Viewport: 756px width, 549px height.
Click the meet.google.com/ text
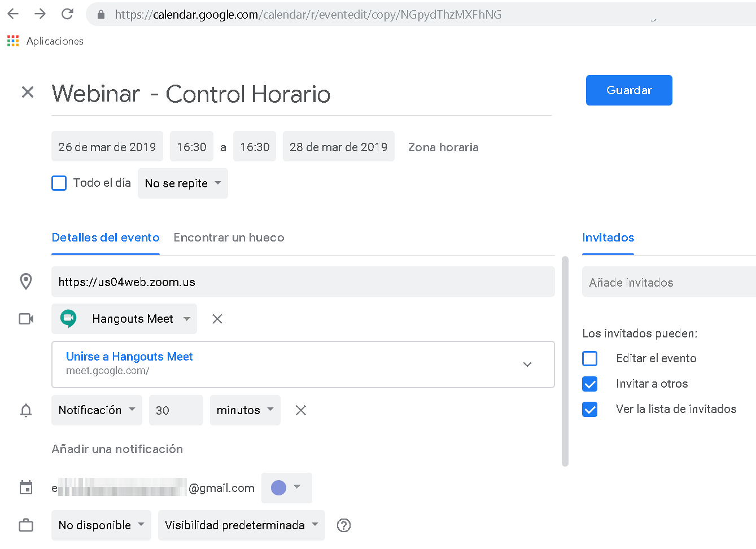tap(108, 371)
